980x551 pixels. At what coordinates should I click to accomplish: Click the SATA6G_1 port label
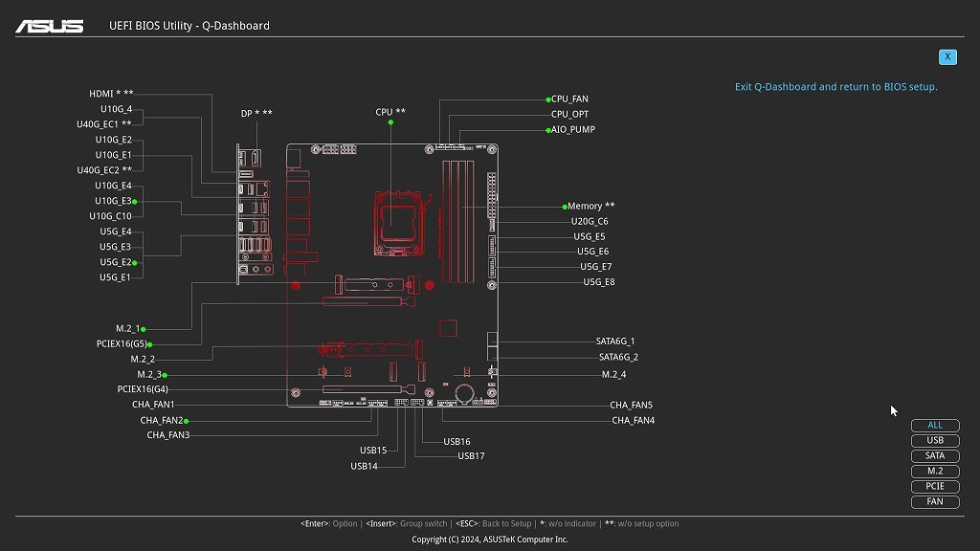tap(615, 342)
